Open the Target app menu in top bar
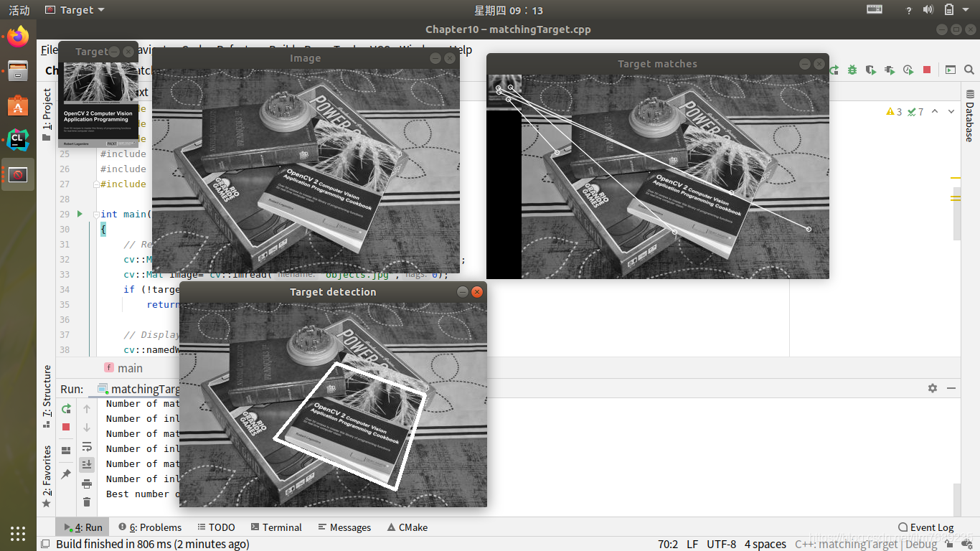 pos(75,10)
